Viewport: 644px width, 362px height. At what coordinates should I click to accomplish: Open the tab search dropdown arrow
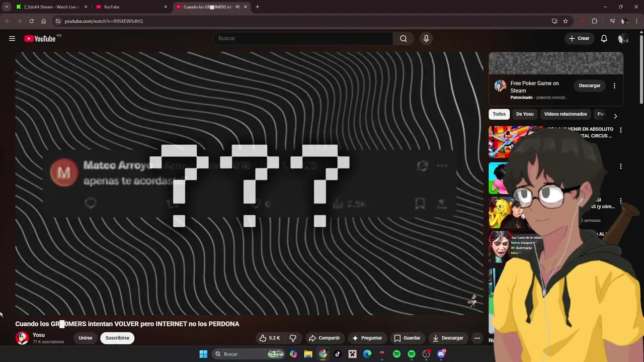point(7,7)
